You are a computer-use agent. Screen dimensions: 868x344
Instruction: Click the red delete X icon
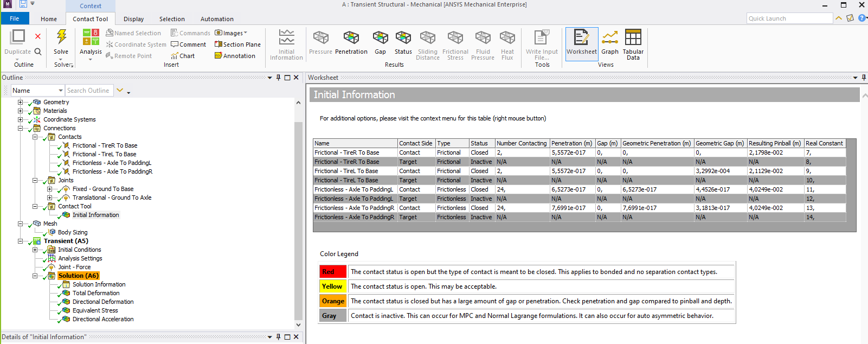[x=38, y=36]
